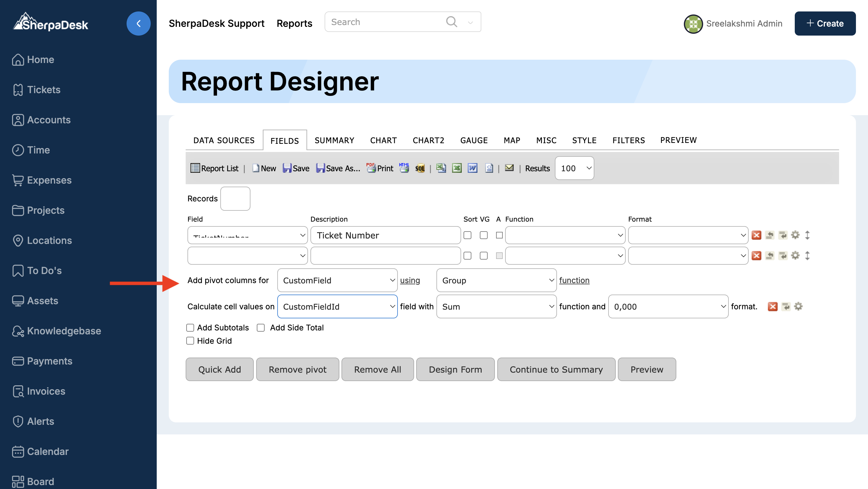Click the Records input box
The height and width of the screenshot is (489, 868).
coord(235,198)
